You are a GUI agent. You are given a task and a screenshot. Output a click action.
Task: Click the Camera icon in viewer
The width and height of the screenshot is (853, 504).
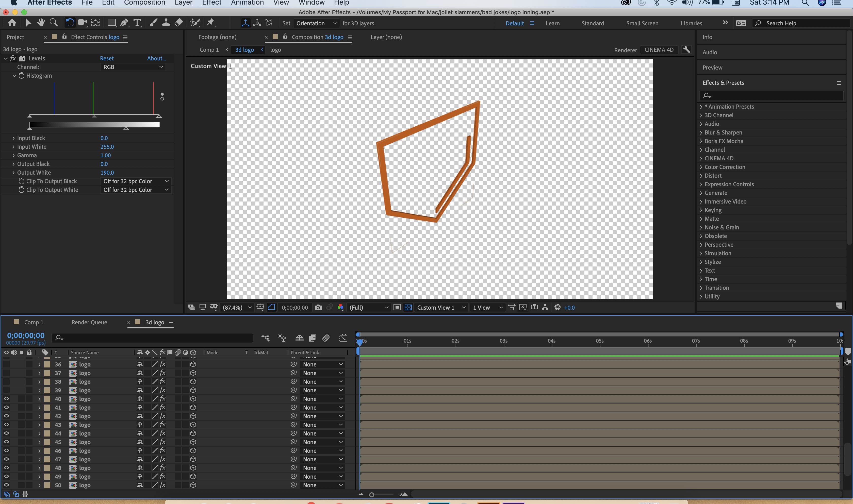[317, 307]
